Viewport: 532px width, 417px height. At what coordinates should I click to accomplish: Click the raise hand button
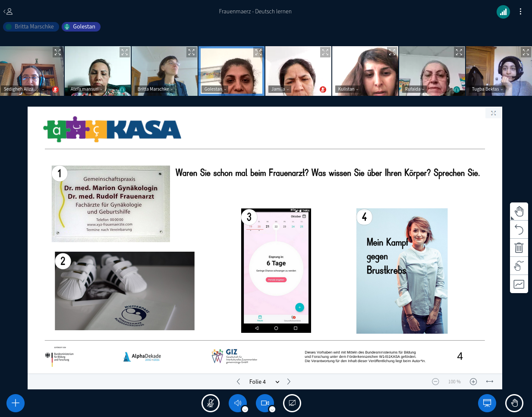point(514,403)
